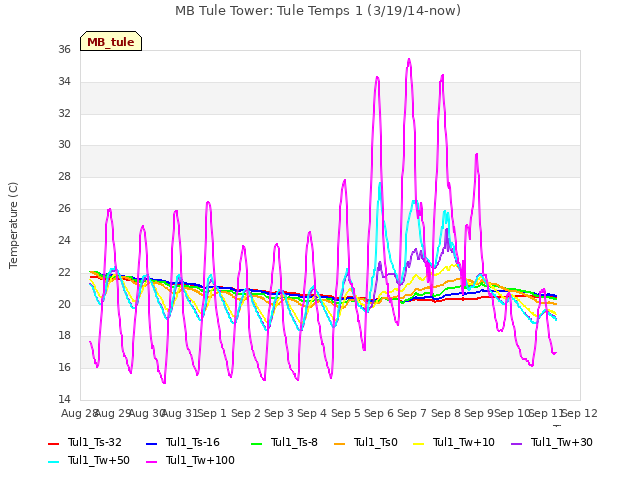Click the Temperature (C) axis label
The image size is (640, 480).
[x=13, y=225]
